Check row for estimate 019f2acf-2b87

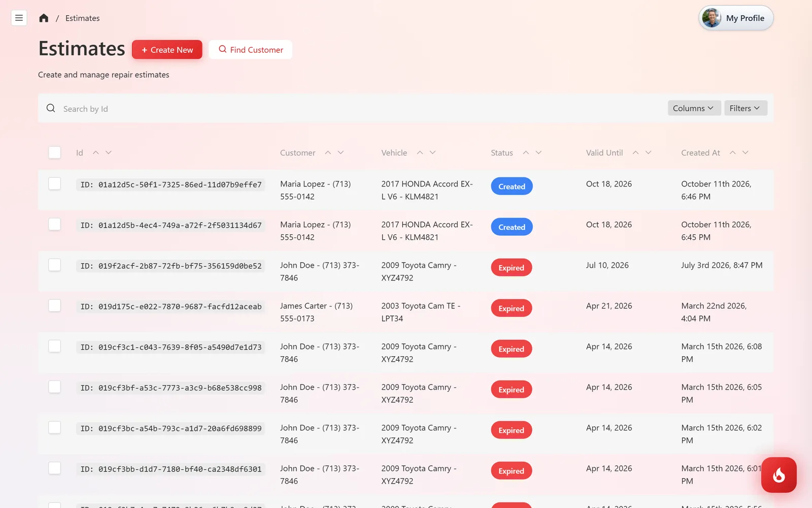point(54,265)
